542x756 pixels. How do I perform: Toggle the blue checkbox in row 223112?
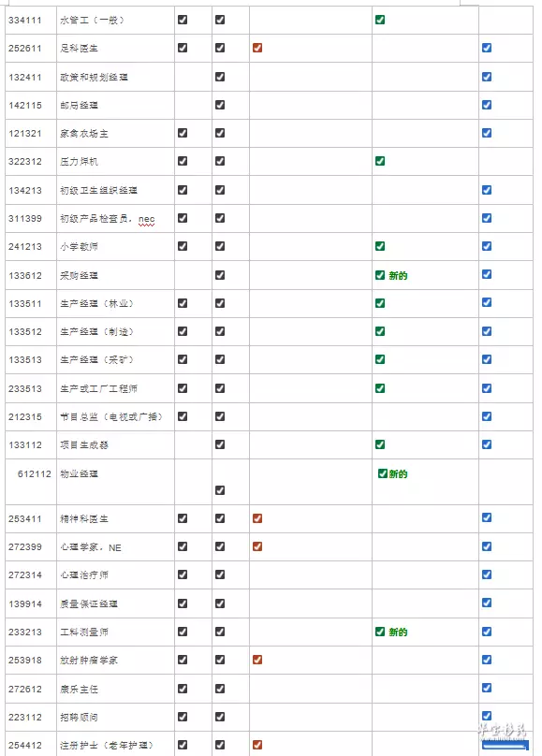coord(487,716)
